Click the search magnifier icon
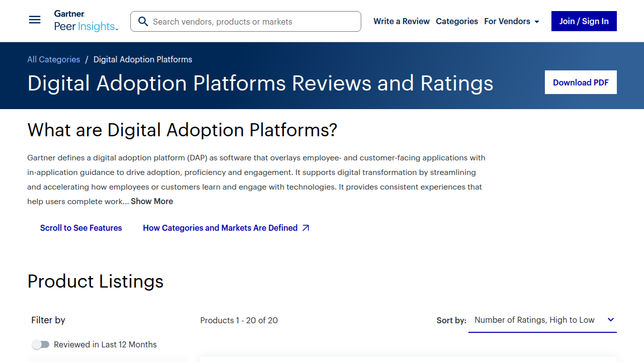 pyautogui.click(x=143, y=22)
